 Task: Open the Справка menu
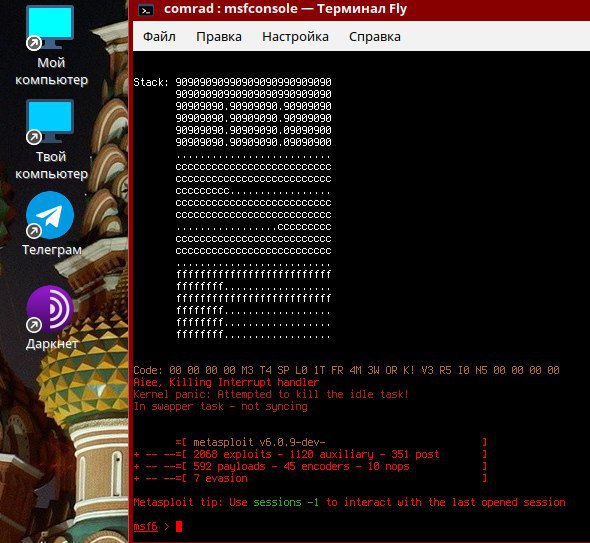[x=374, y=37]
